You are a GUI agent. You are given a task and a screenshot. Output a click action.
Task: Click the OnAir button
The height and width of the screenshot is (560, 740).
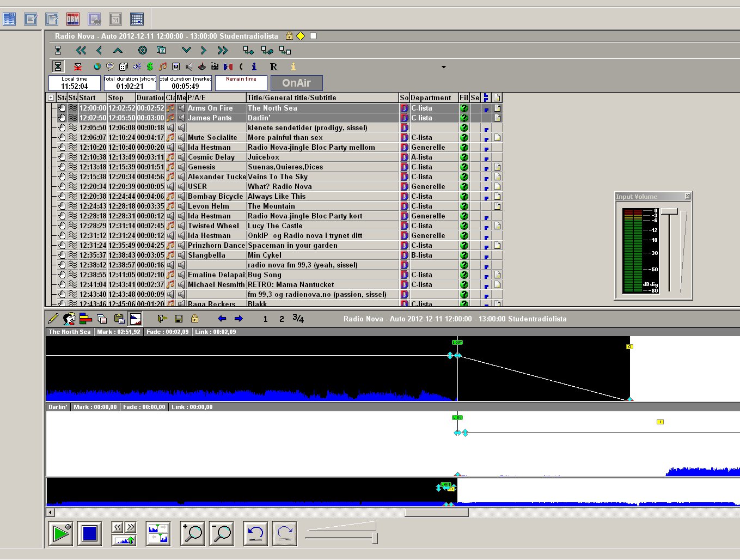(x=297, y=83)
